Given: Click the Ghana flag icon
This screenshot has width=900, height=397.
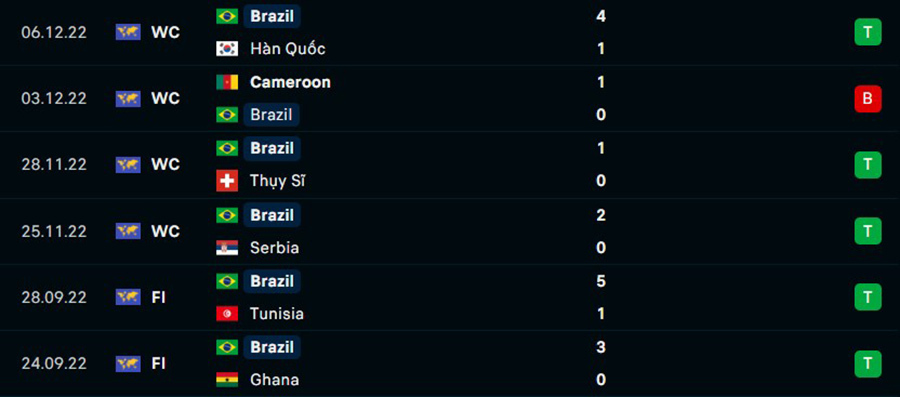Looking at the screenshot, I should coord(227,380).
